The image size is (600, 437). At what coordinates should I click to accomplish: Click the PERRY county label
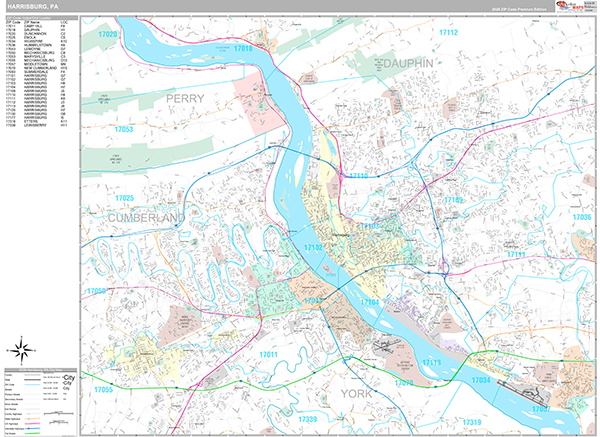(185, 99)
